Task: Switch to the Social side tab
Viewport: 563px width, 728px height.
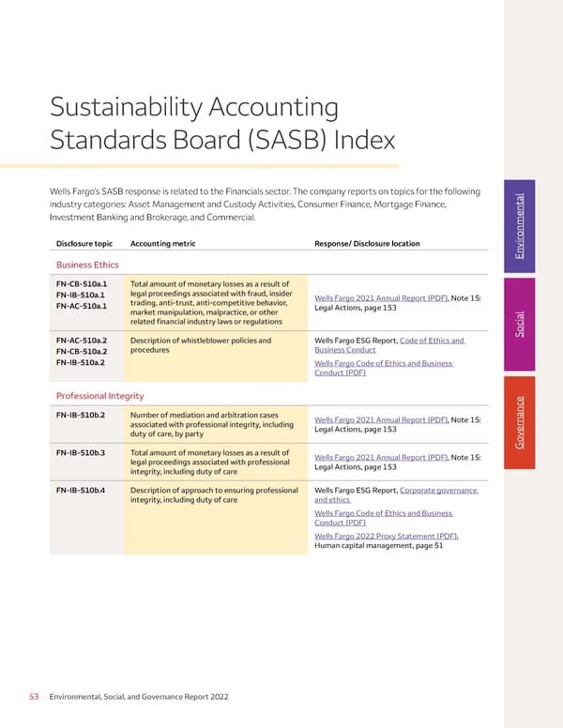Action: pyautogui.click(x=521, y=324)
